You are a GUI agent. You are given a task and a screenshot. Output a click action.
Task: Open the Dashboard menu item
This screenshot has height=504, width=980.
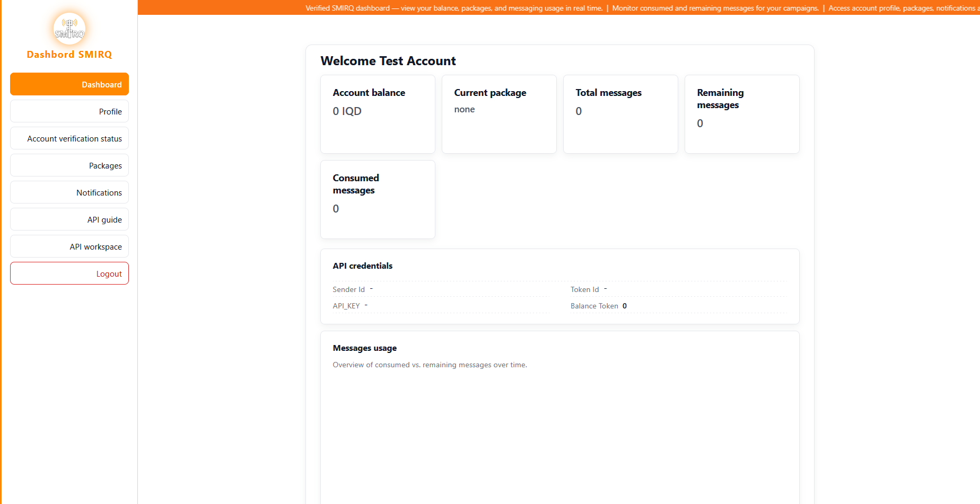tap(69, 84)
